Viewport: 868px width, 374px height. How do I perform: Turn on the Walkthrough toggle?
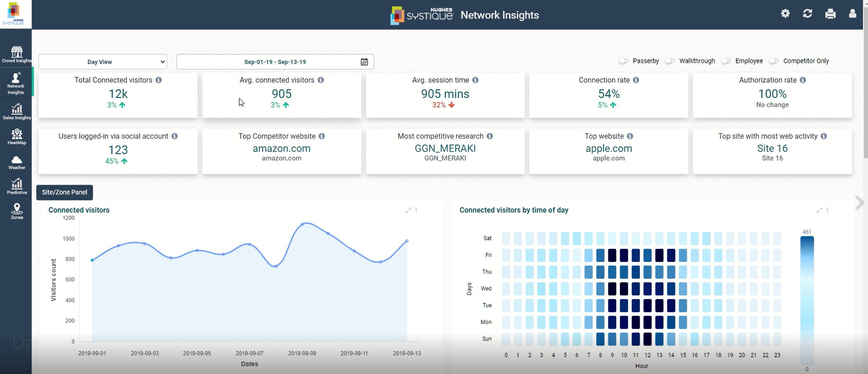[670, 61]
